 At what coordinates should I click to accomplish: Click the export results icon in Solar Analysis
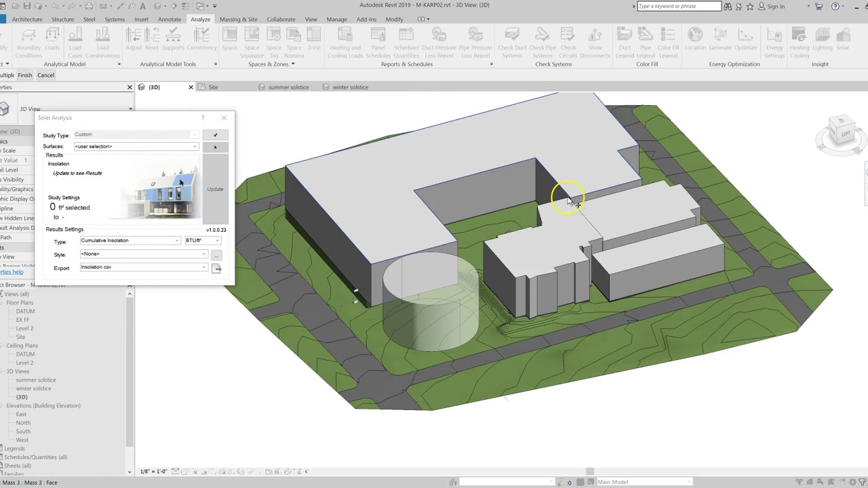[x=217, y=269]
